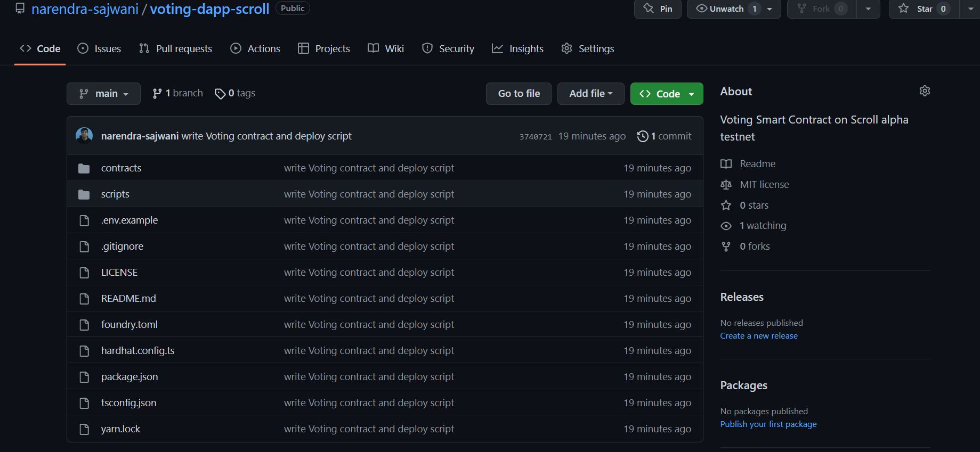Open tsconfig.json file
980x452 pixels.
(x=129, y=402)
